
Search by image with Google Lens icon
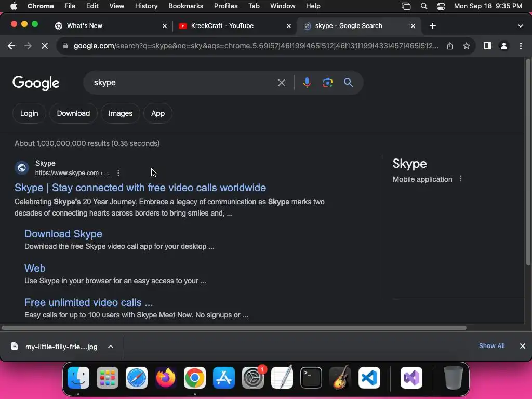point(327,83)
